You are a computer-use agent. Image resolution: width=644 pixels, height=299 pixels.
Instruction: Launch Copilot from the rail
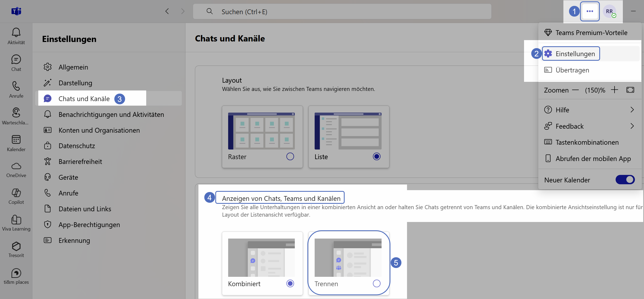tap(16, 197)
